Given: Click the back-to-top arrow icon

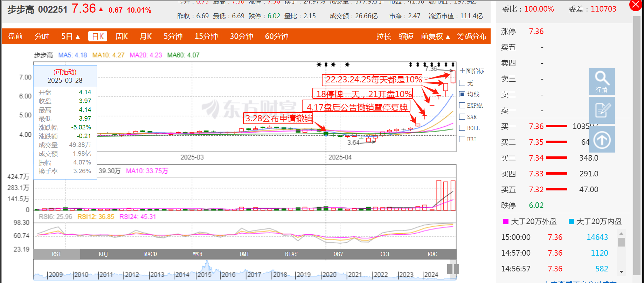Looking at the screenshot, I should click(602, 139).
